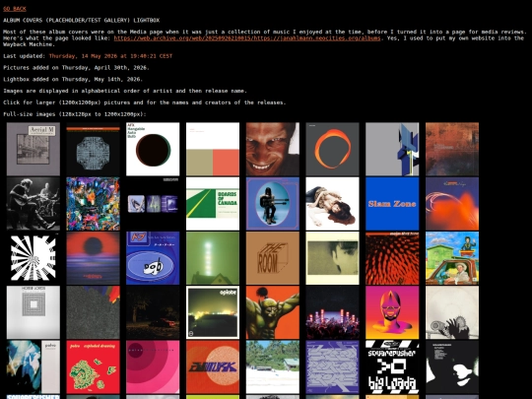View the tropical beach photo cover
The height and width of the screenshot is (399, 532).
tap(273, 367)
